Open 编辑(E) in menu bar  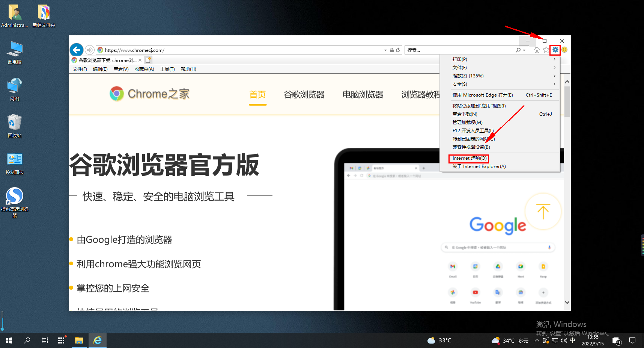pyautogui.click(x=100, y=69)
